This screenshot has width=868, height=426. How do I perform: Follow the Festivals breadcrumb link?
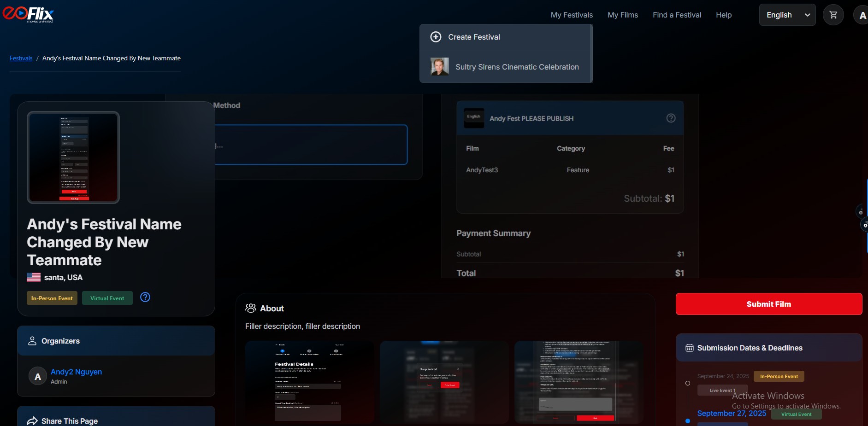pos(21,58)
